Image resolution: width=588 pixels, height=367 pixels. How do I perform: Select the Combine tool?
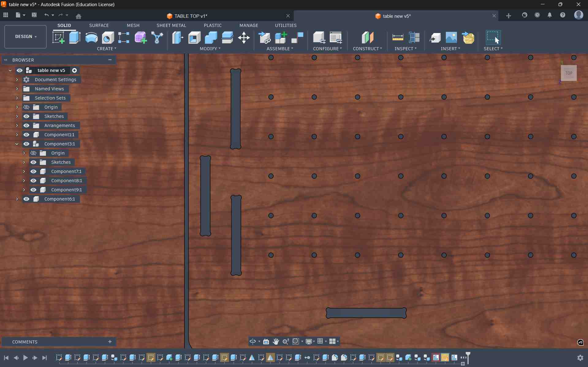coord(211,38)
